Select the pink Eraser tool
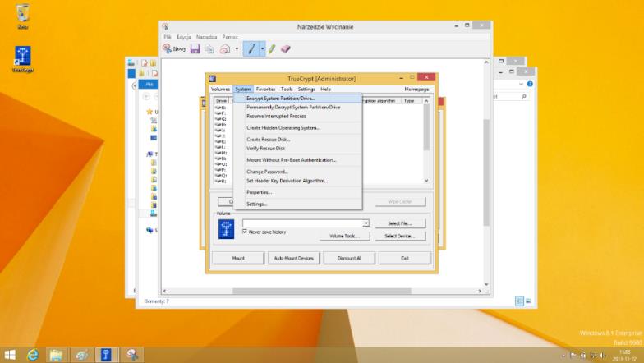The width and height of the screenshot is (644, 363). (x=286, y=49)
